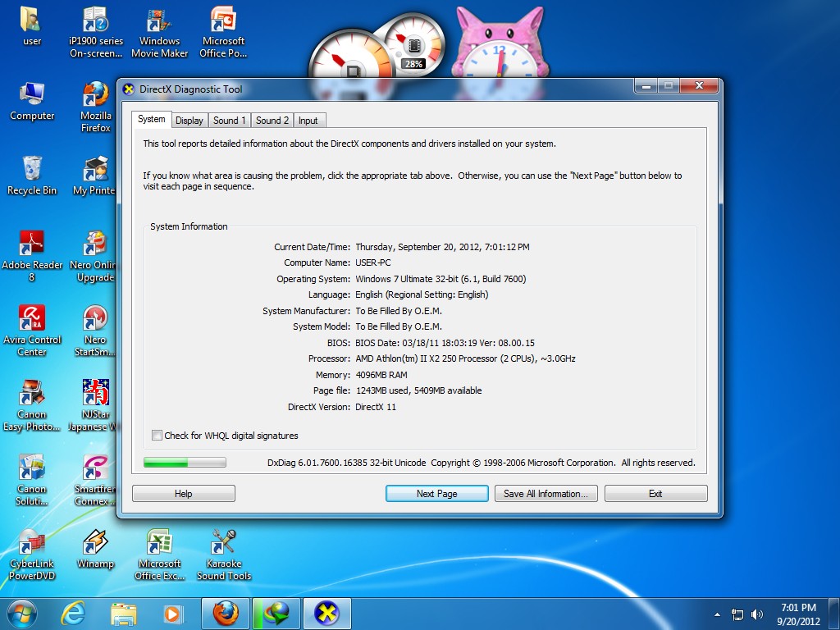Show hidden tray icons arrow
840x630 pixels.
(x=717, y=614)
